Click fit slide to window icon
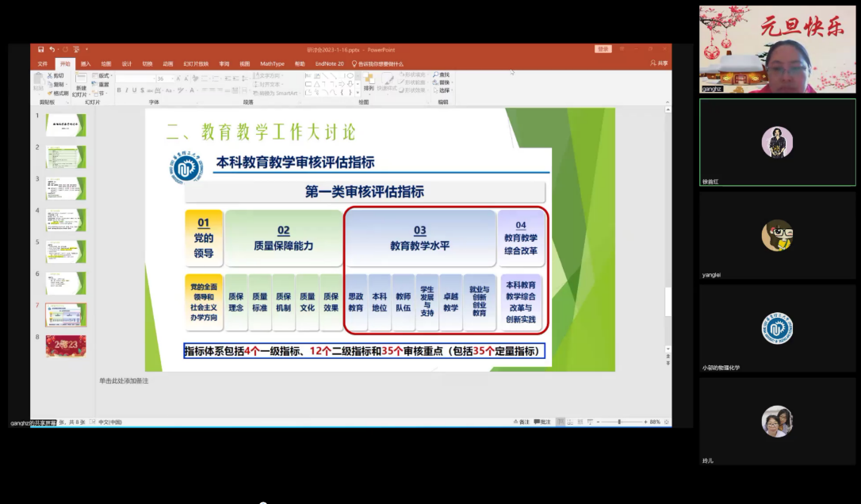 coord(665,422)
